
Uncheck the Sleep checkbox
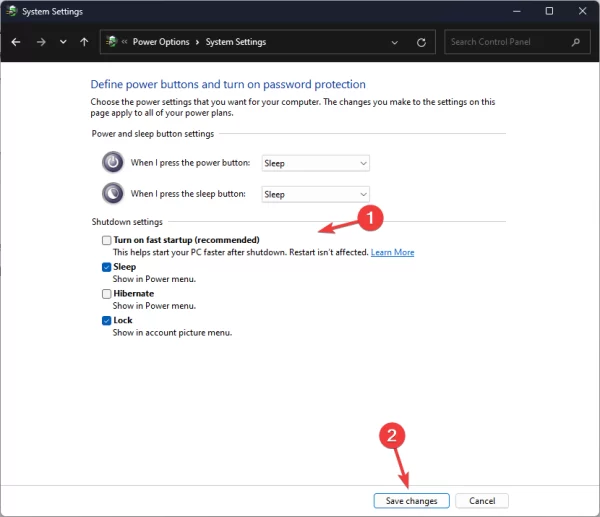[106, 267]
